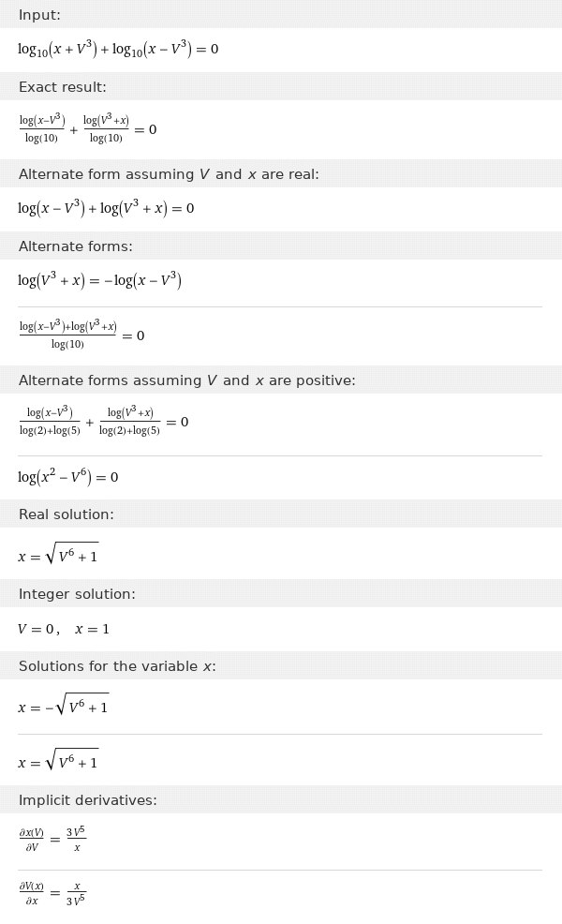Click the 'Alternate form assuming V and x are real' header
The height and width of the screenshot is (924, 562).
pyautogui.click(x=169, y=174)
